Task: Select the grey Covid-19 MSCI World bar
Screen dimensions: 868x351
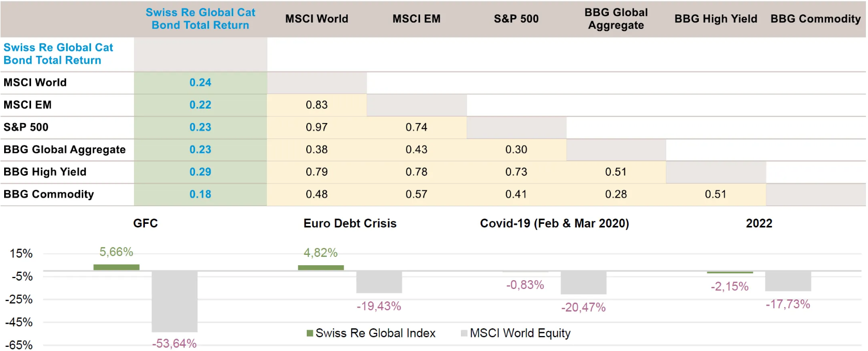Action: [583, 282]
